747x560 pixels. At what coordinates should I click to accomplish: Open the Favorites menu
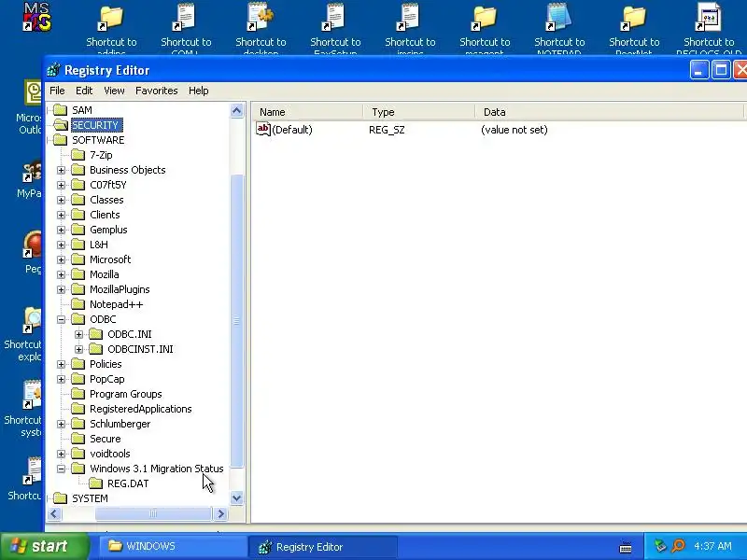click(x=156, y=91)
